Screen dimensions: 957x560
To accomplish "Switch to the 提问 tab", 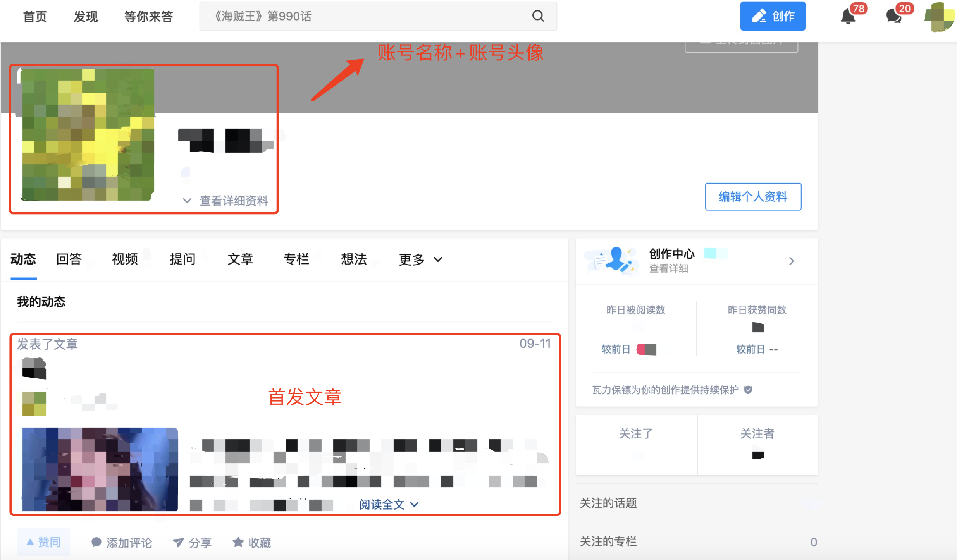I will coord(182,259).
